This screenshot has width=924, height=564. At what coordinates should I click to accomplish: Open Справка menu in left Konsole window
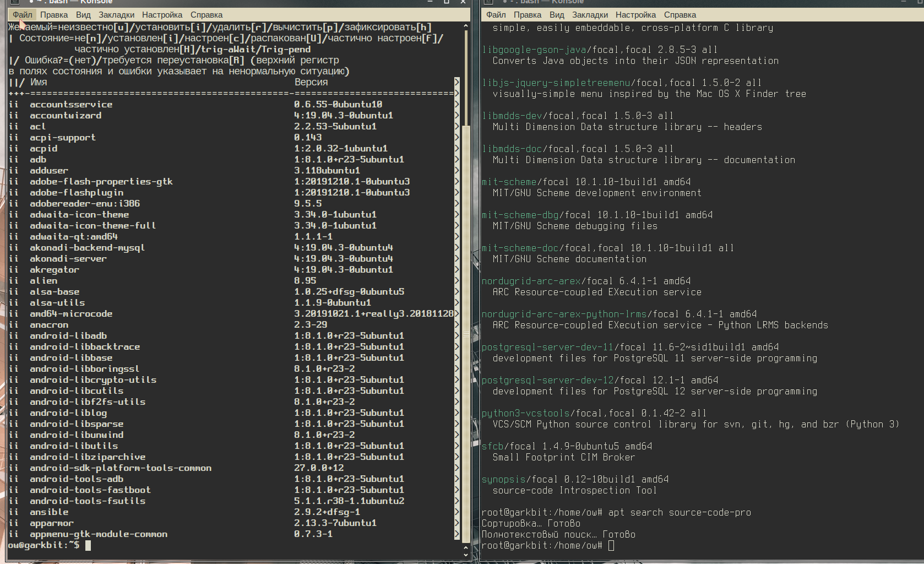pos(206,15)
